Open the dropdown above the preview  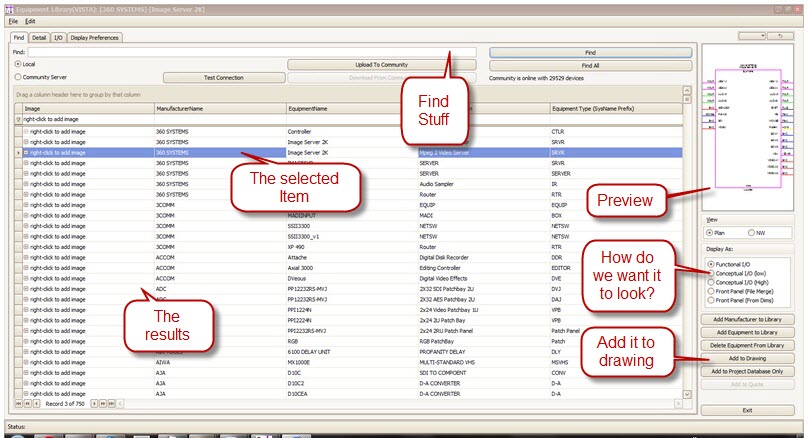coord(752,36)
